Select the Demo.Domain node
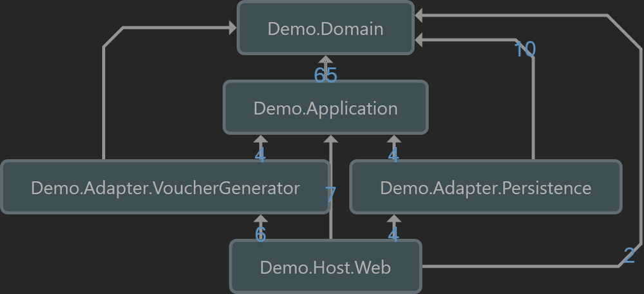This screenshot has height=294, width=644. [325, 28]
